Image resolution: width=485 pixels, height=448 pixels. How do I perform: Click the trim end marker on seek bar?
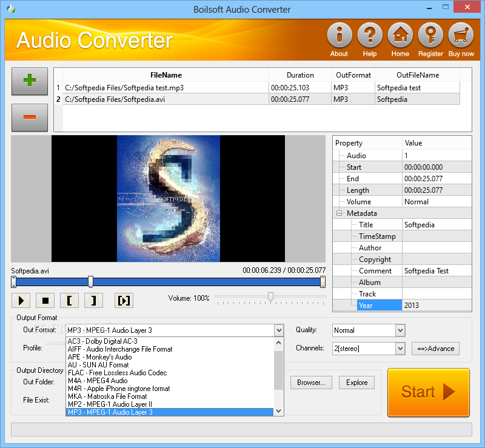point(323,282)
